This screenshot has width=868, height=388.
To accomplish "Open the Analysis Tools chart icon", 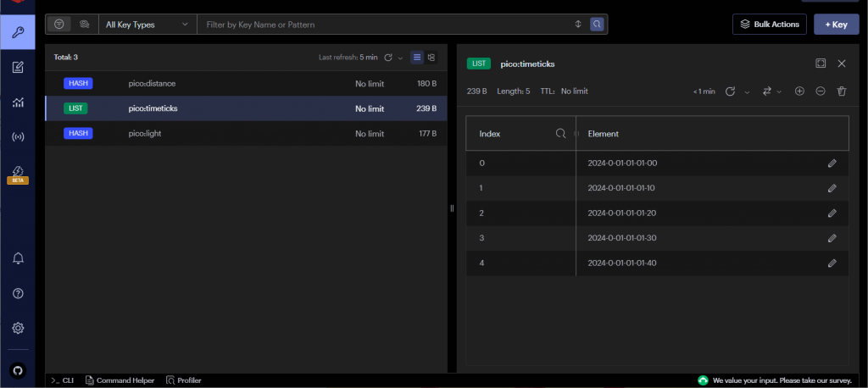I will (18, 103).
